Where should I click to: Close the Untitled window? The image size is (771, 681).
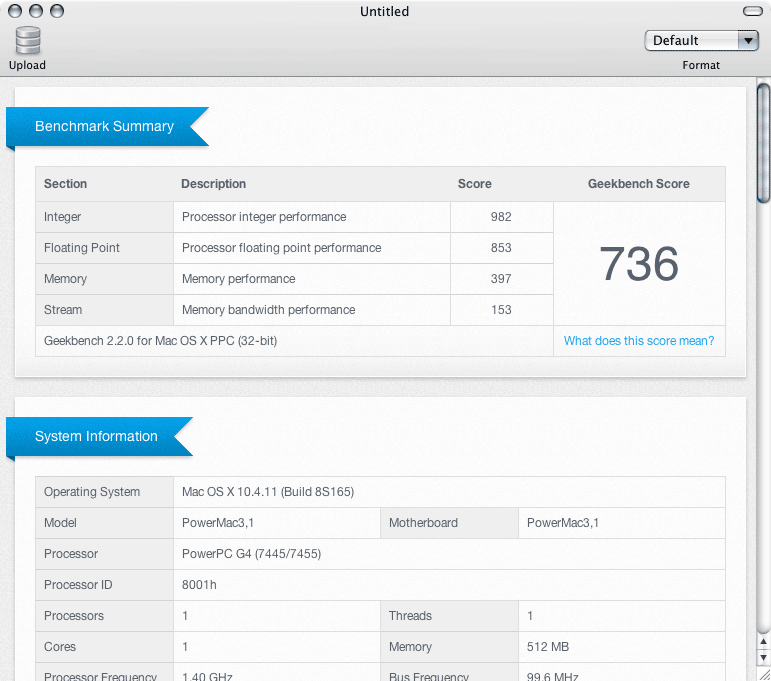click(13, 11)
